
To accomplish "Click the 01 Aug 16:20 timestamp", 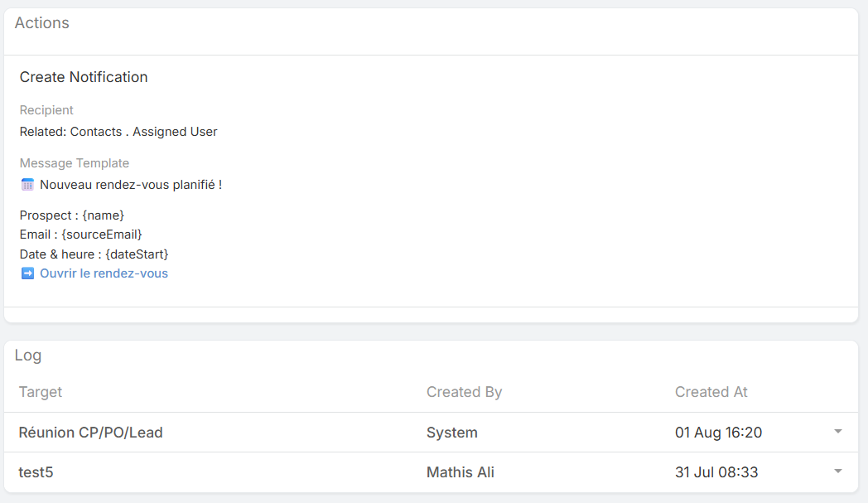I will click(x=718, y=433).
